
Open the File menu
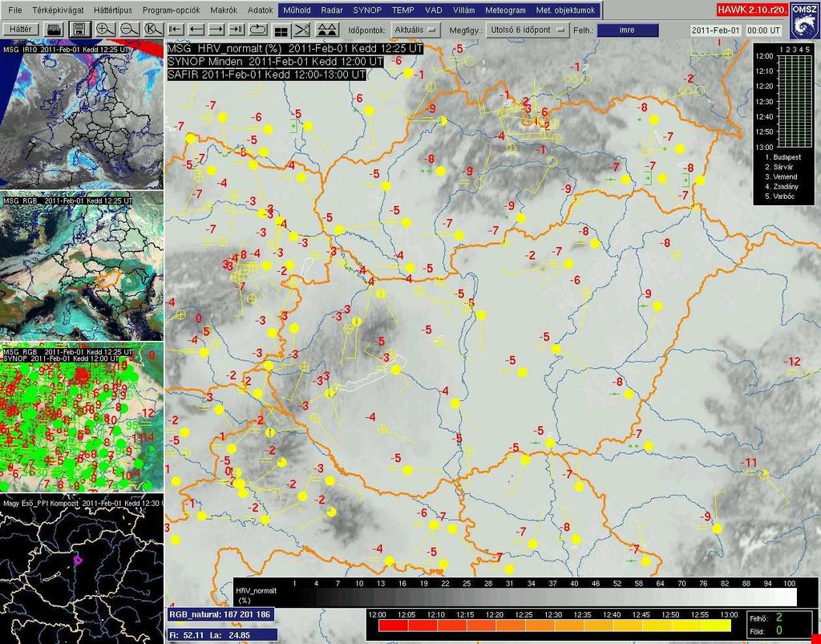pos(15,10)
